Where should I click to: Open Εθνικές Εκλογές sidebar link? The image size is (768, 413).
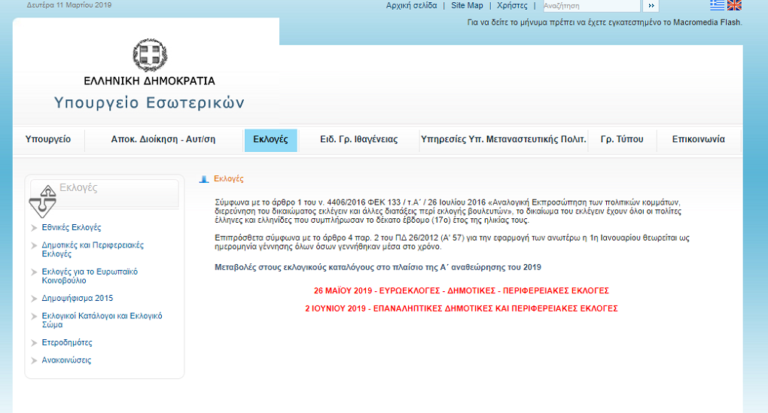tap(71, 228)
